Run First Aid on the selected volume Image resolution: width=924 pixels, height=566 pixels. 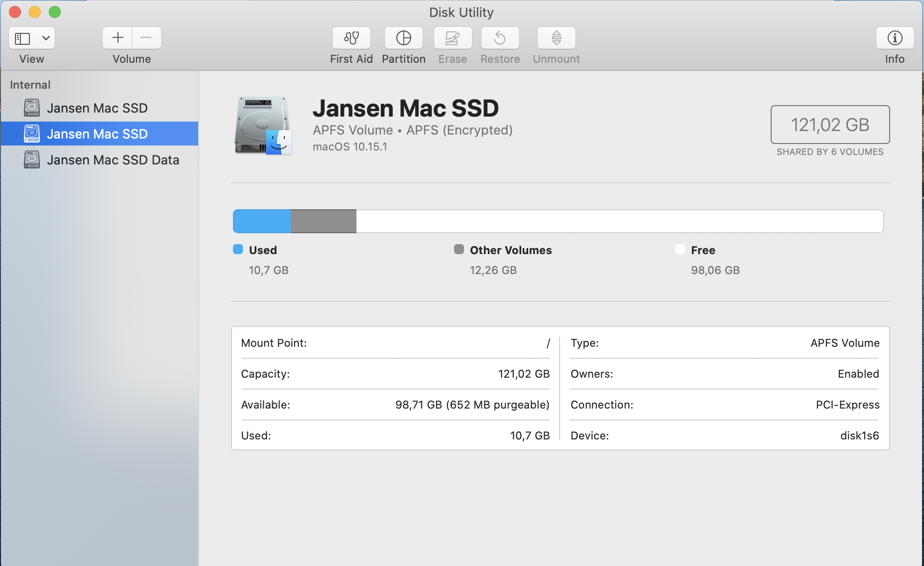point(351,38)
